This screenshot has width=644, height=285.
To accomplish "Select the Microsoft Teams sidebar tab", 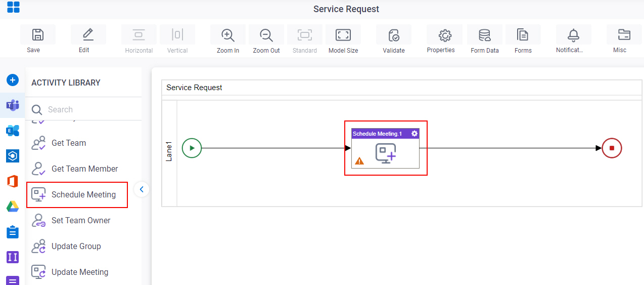I will coord(13,105).
